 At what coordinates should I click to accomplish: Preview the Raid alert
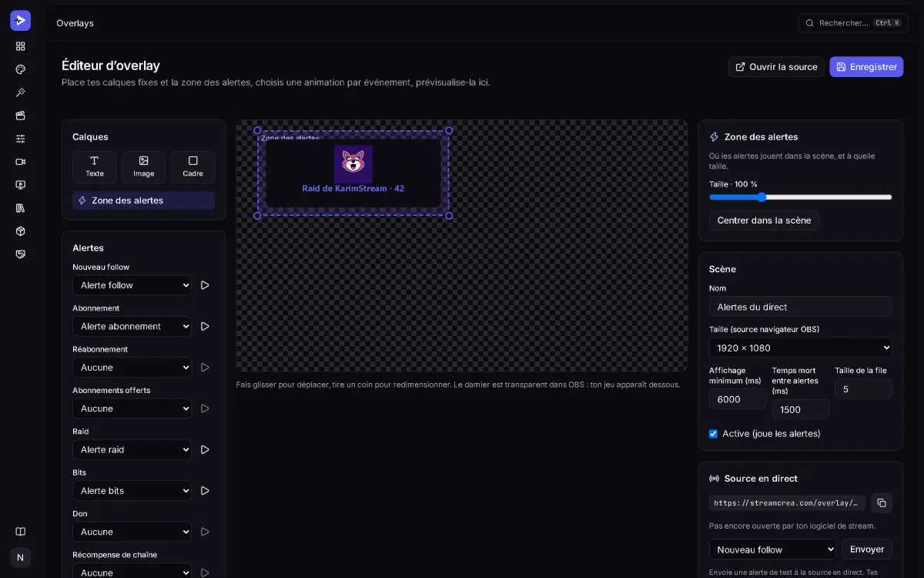(205, 449)
